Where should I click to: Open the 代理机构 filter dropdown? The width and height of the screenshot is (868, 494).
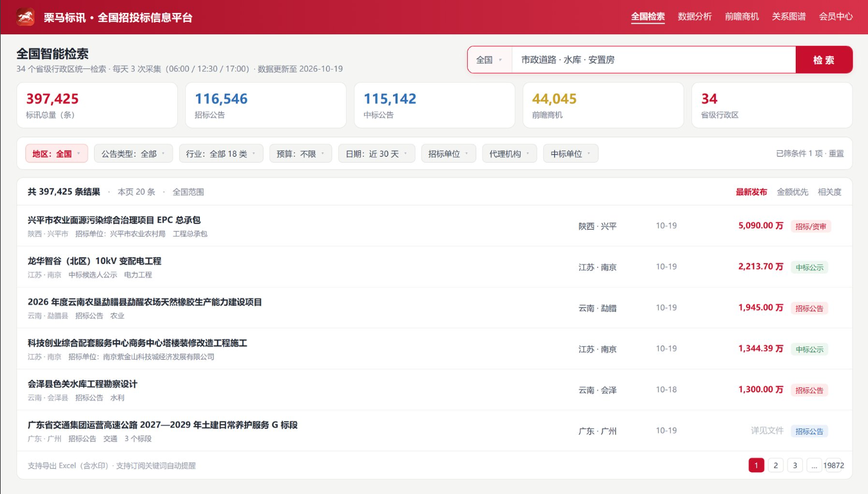[x=510, y=154]
